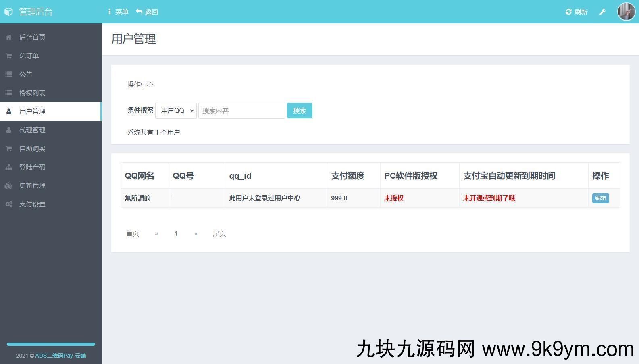
Task: Click the wrench icon in top bar
Action: [x=602, y=12]
